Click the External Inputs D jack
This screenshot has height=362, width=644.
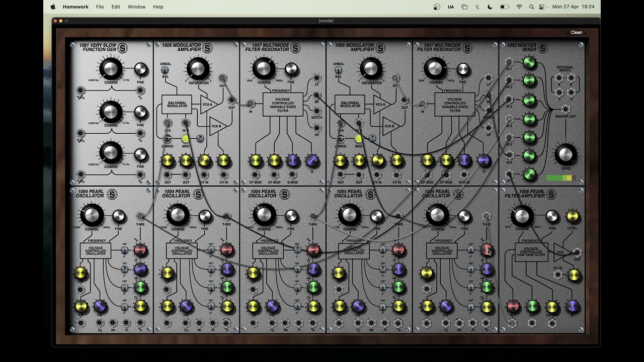[x=572, y=93]
